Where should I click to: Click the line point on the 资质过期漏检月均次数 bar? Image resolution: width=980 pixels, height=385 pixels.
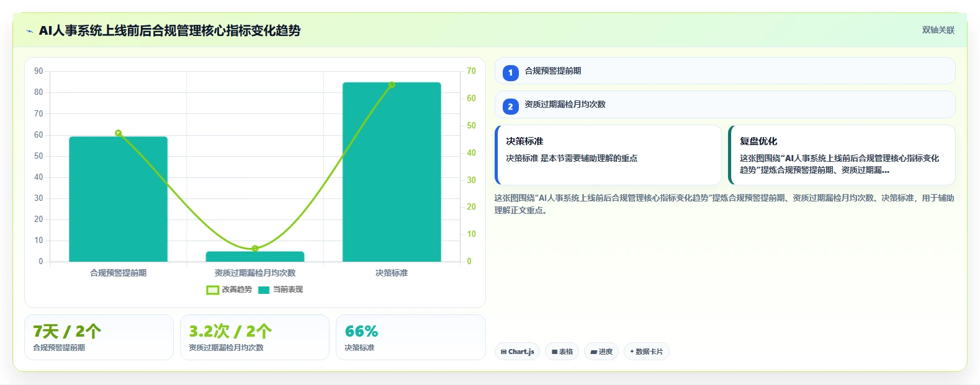[255, 249]
